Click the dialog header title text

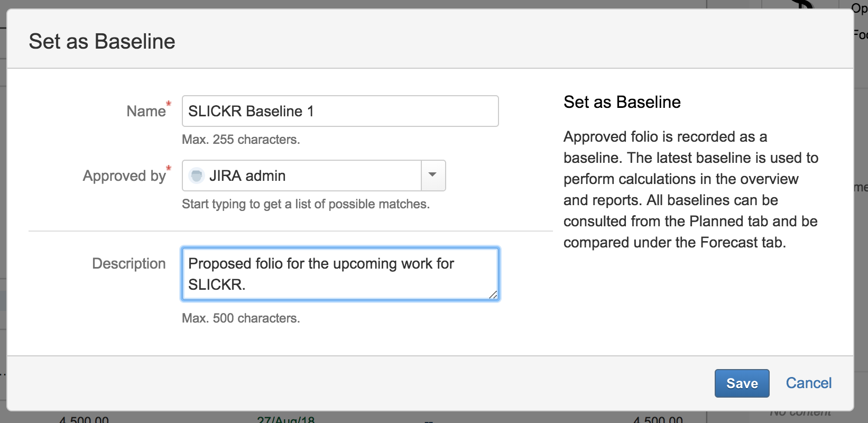coord(102,41)
